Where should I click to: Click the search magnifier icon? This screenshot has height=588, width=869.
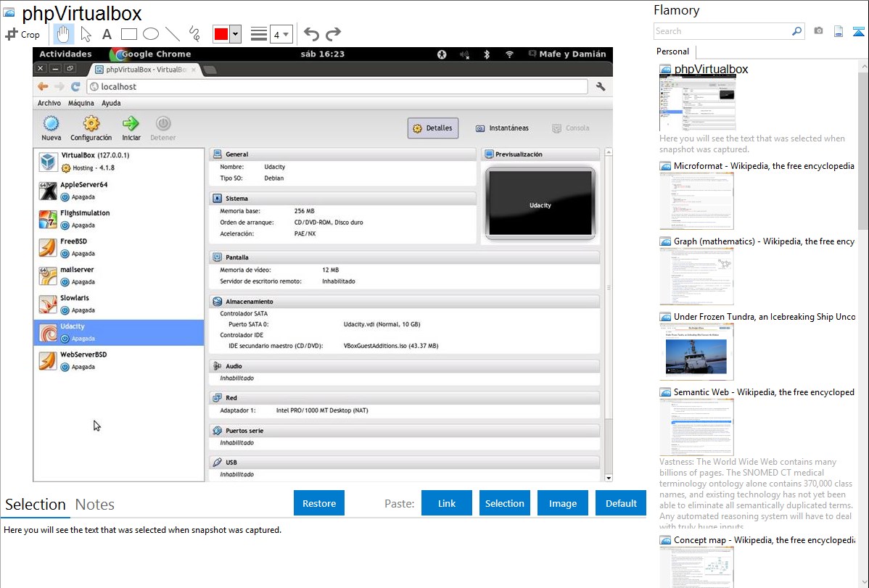pyautogui.click(x=797, y=31)
